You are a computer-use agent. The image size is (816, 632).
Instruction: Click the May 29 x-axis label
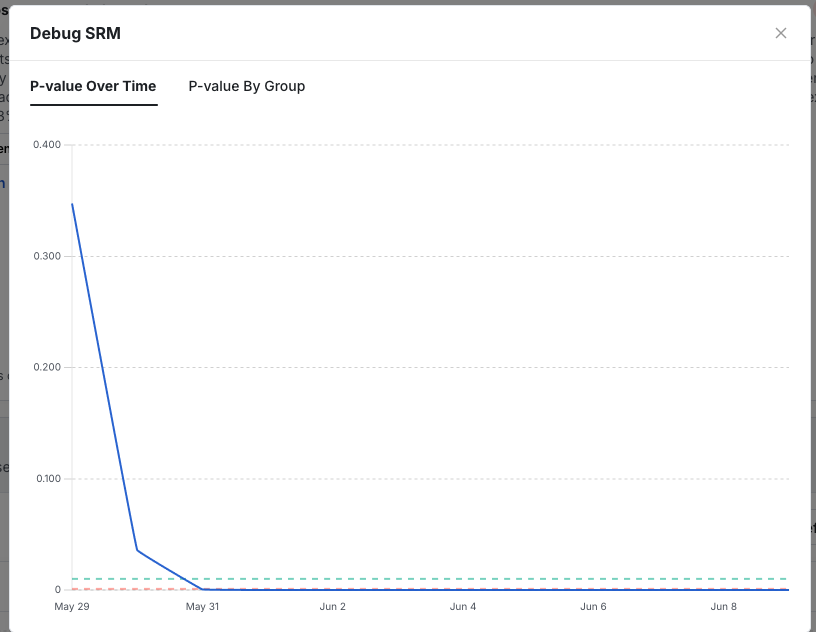(72, 606)
